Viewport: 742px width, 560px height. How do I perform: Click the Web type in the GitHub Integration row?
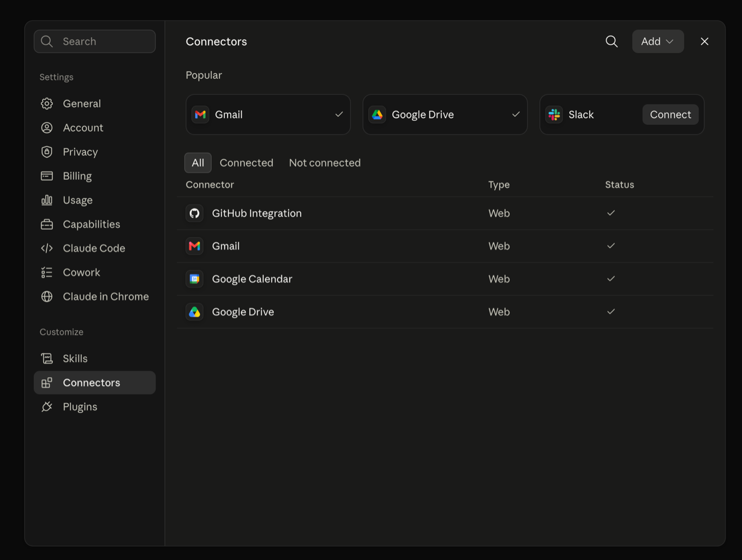tap(499, 213)
